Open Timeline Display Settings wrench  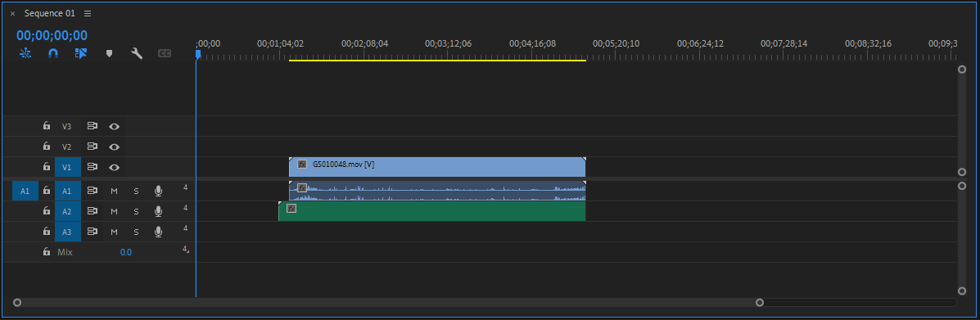[x=136, y=54]
